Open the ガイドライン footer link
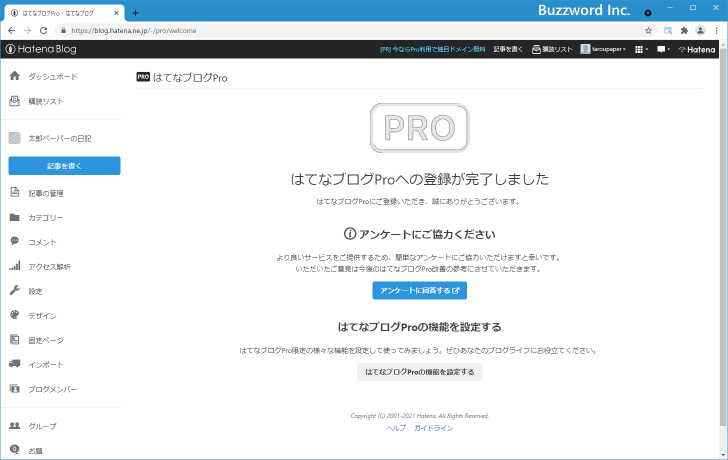 coord(433,428)
